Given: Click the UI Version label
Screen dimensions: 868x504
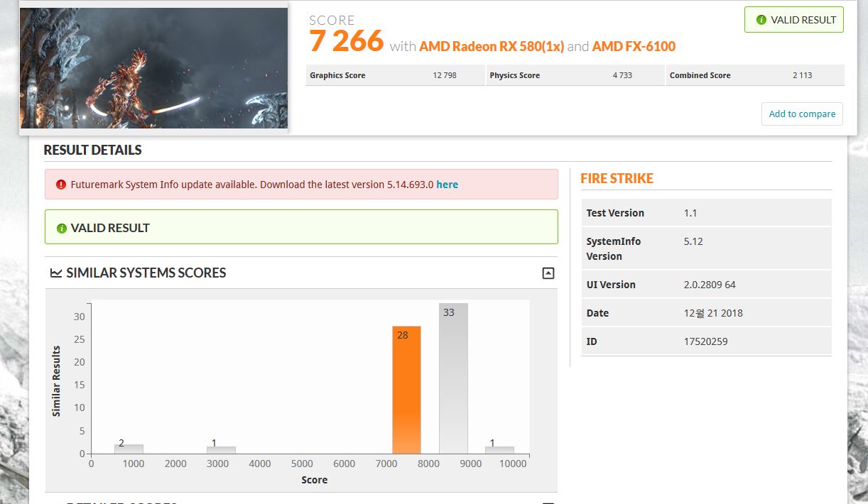Looking at the screenshot, I should (x=611, y=285).
